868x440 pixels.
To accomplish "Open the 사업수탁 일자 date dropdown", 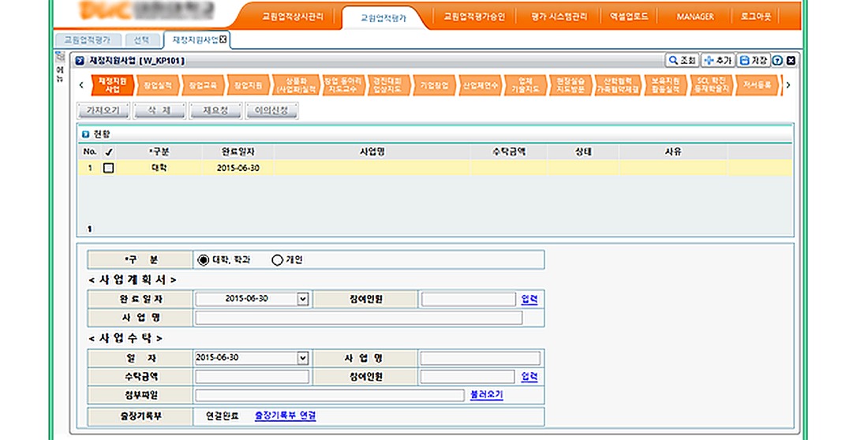I will (302, 358).
